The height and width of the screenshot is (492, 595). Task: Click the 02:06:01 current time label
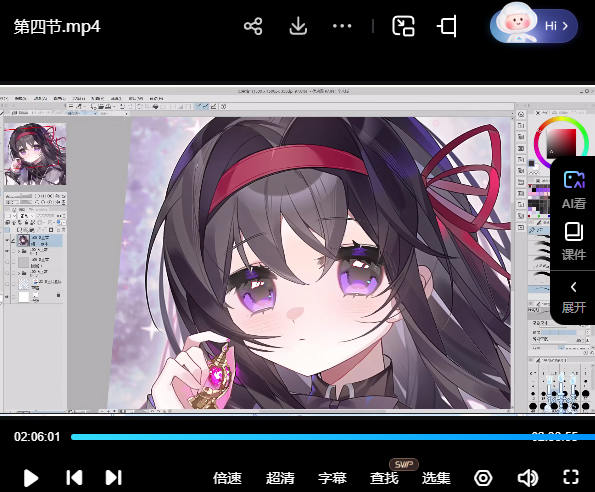(37, 437)
